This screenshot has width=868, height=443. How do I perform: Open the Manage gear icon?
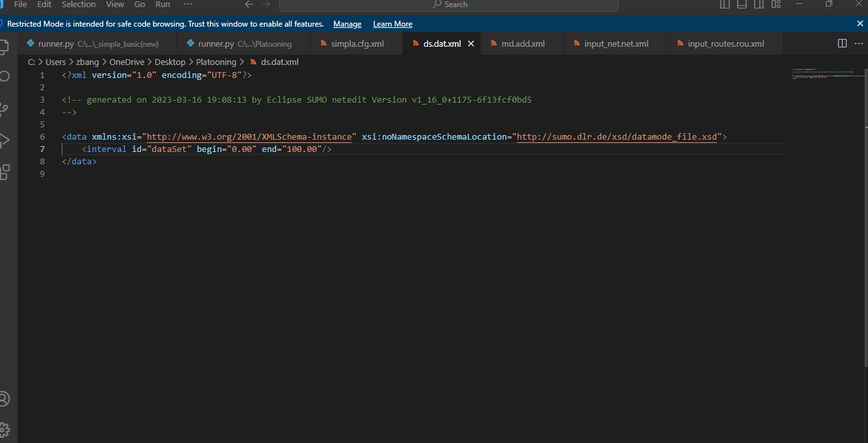(4, 429)
